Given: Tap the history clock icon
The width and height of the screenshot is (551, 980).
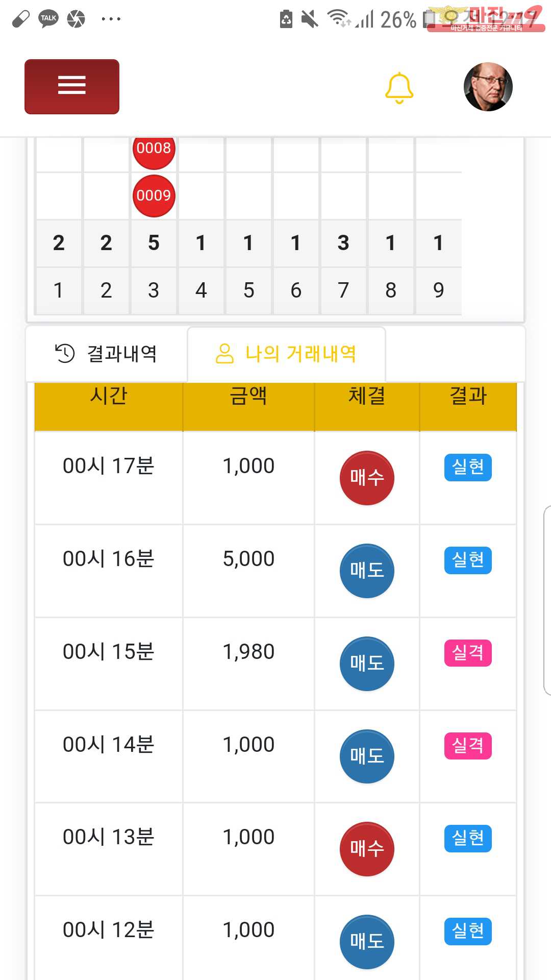Looking at the screenshot, I should click(x=65, y=353).
